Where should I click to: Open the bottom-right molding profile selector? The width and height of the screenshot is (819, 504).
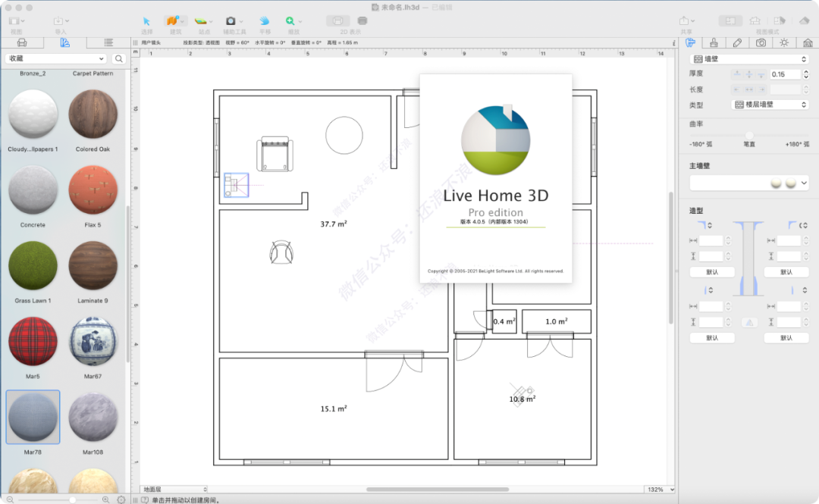tap(799, 290)
